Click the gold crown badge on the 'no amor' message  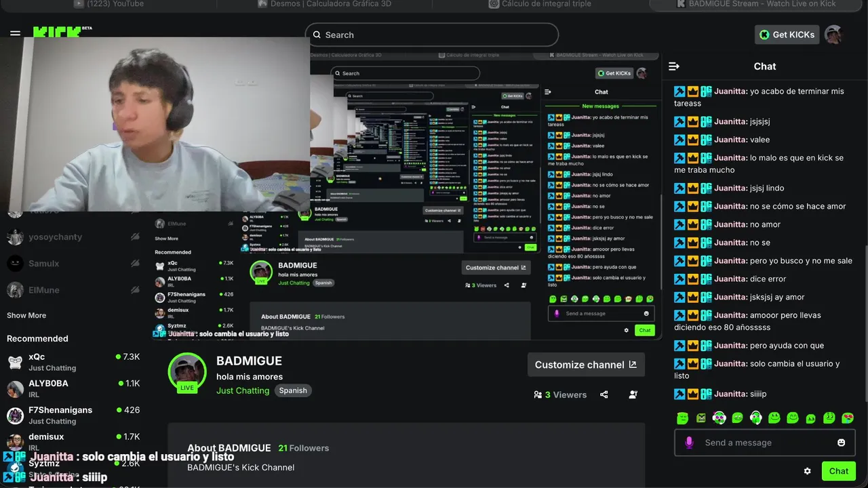693,224
